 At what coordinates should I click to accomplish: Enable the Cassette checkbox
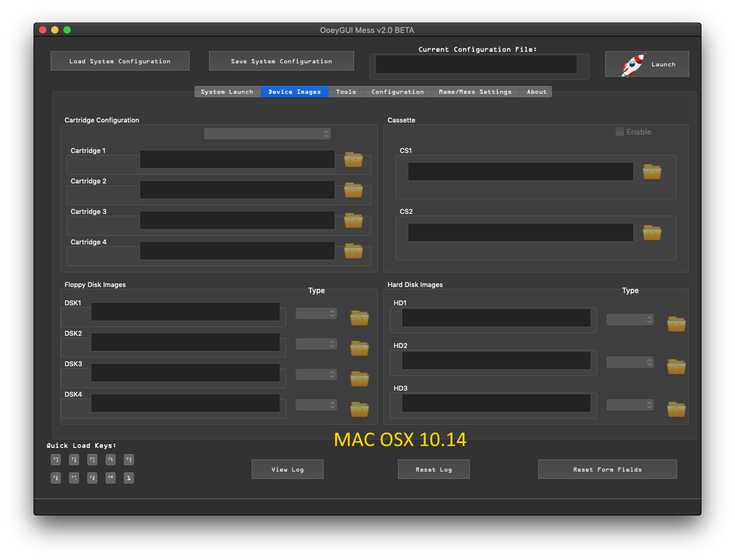[620, 132]
